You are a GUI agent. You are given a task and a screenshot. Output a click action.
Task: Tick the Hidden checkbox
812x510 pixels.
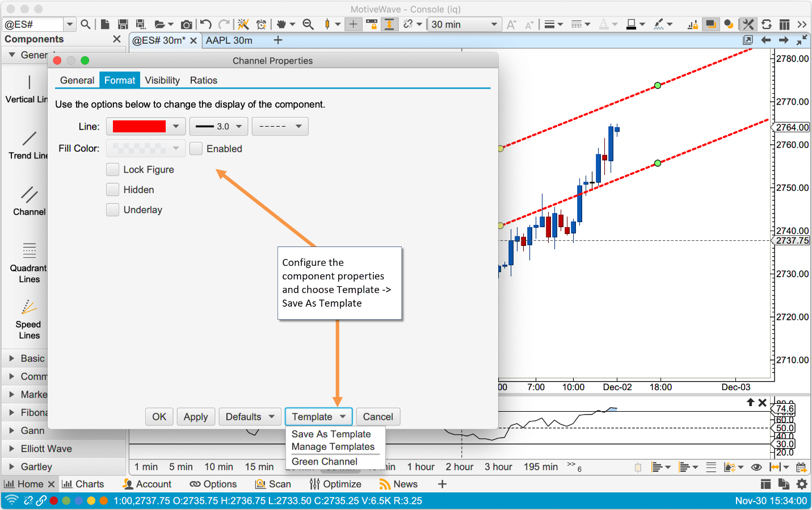(113, 190)
